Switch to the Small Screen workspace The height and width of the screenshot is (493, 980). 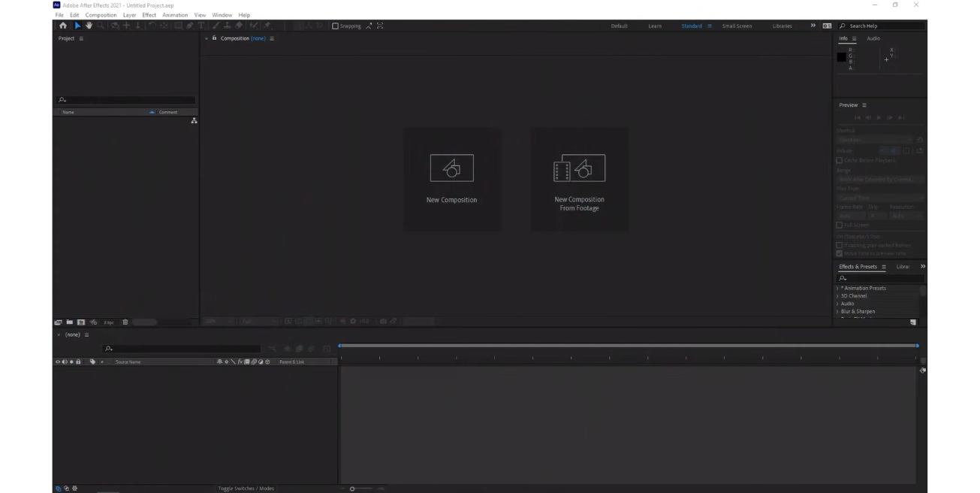pyautogui.click(x=737, y=26)
